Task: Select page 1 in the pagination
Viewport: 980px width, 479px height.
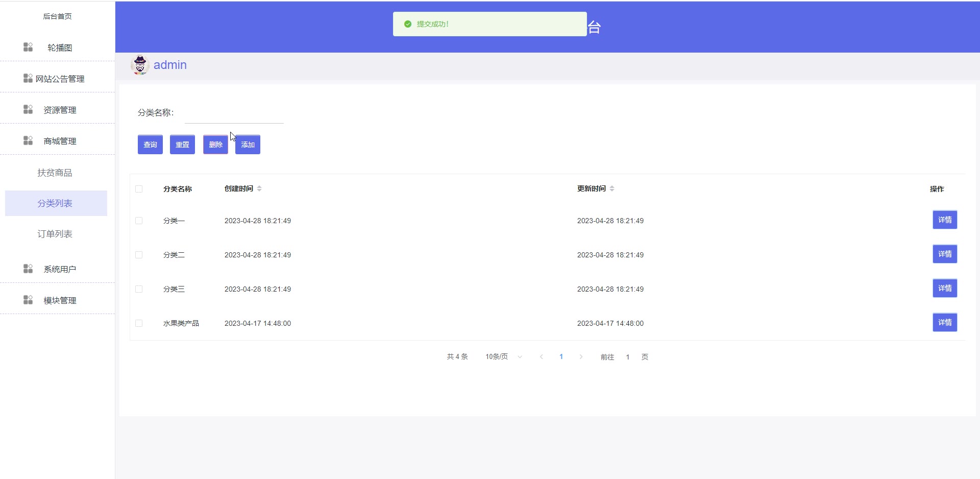Action: pos(561,357)
